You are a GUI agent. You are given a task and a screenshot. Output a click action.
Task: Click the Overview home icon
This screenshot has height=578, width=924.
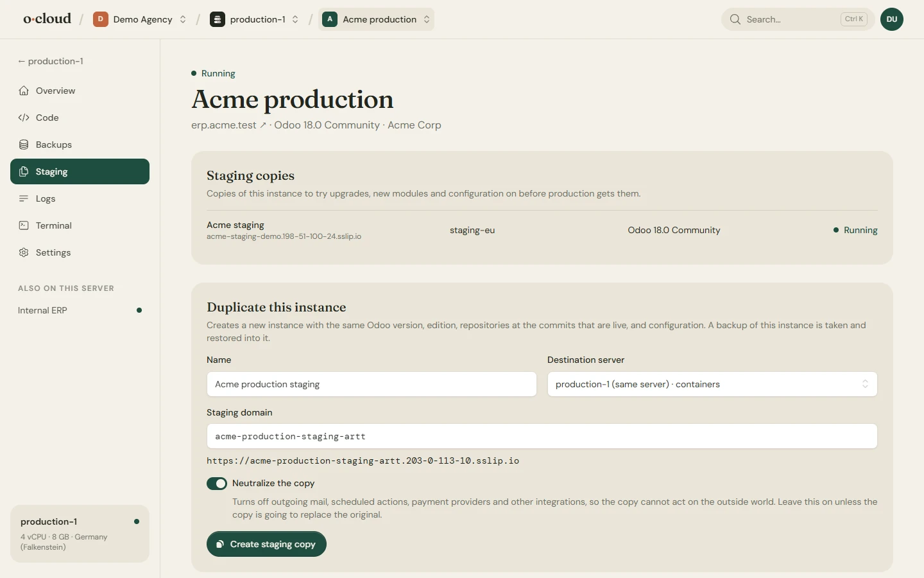pyautogui.click(x=24, y=91)
